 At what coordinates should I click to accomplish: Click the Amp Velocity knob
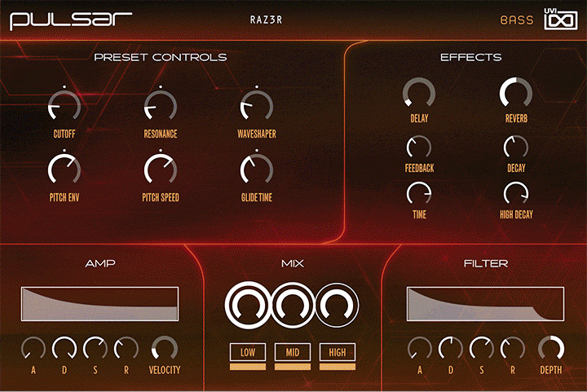click(165, 349)
